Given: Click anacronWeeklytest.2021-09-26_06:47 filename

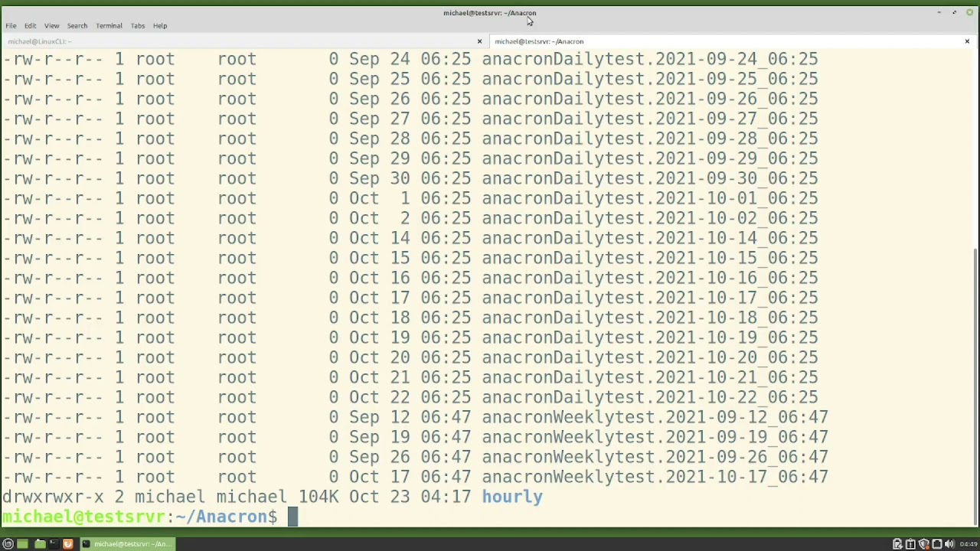Looking at the screenshot, I should pyautogui.click(x=655, y=457).
